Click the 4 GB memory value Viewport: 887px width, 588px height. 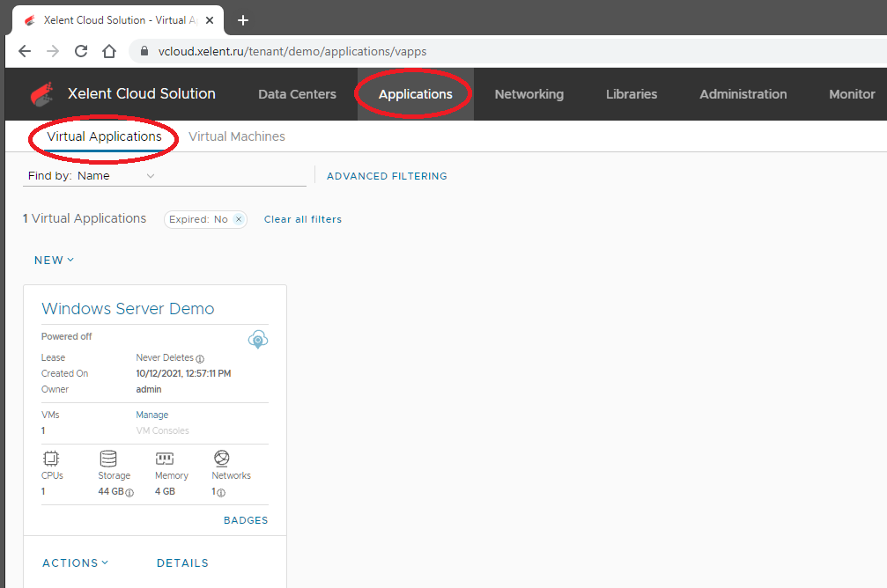coord(166,492)
